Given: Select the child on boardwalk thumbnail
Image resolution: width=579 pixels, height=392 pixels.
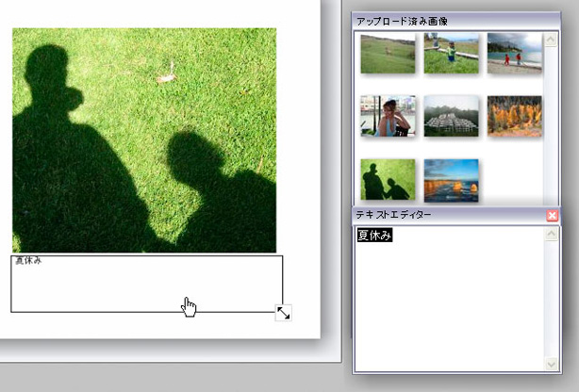Looking at the screenshot, I should 452,53.
